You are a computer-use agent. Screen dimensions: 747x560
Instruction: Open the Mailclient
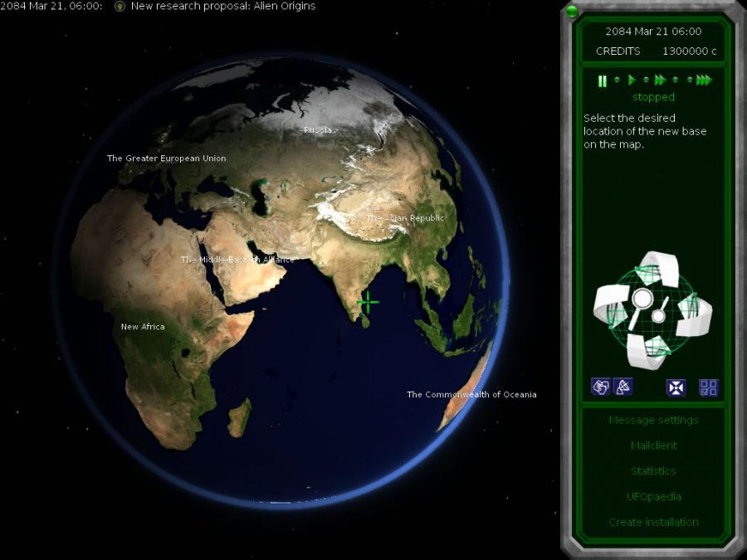[x=653, y=446]
